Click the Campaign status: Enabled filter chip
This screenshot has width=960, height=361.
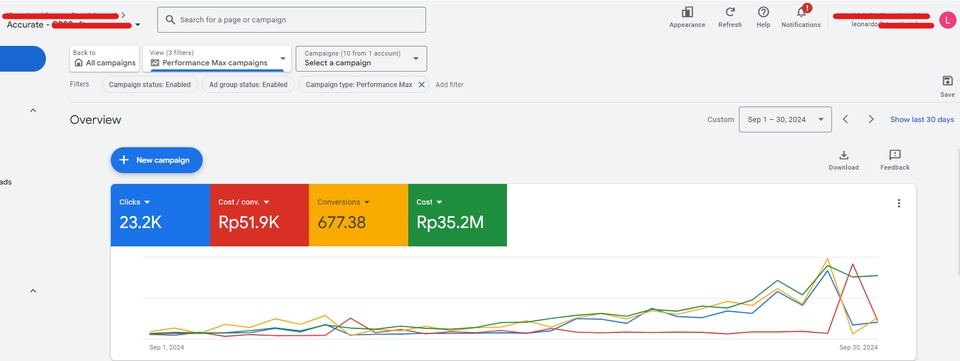point(149,84)
